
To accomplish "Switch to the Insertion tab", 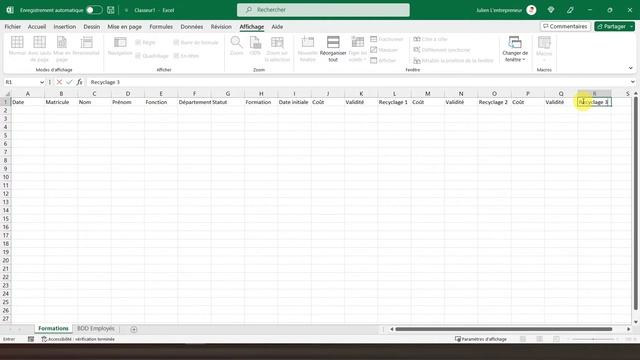I will [64, 27].
